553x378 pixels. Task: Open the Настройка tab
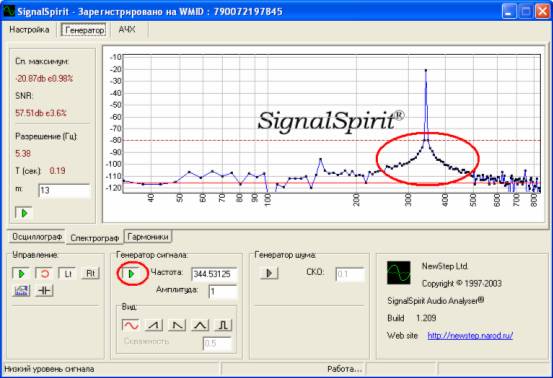click(x=29, y=30)
